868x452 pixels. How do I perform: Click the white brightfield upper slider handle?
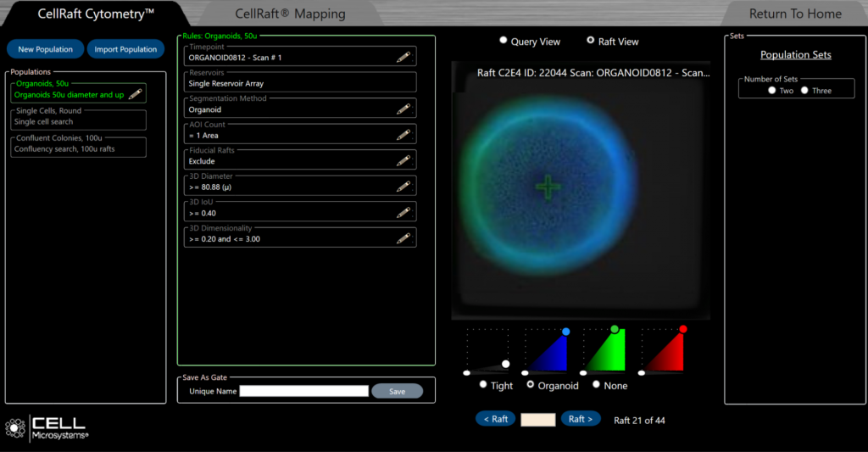[506, 364]
